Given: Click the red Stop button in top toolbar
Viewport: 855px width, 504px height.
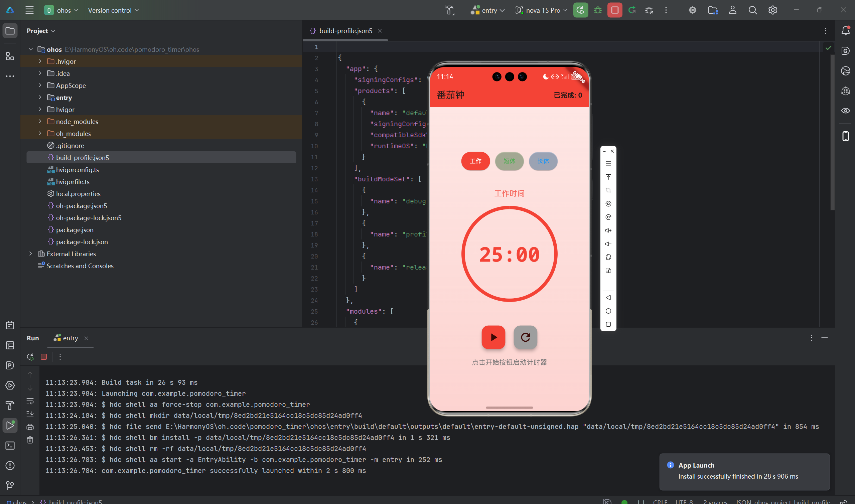Looking at the screenshot, I should 614,10.
